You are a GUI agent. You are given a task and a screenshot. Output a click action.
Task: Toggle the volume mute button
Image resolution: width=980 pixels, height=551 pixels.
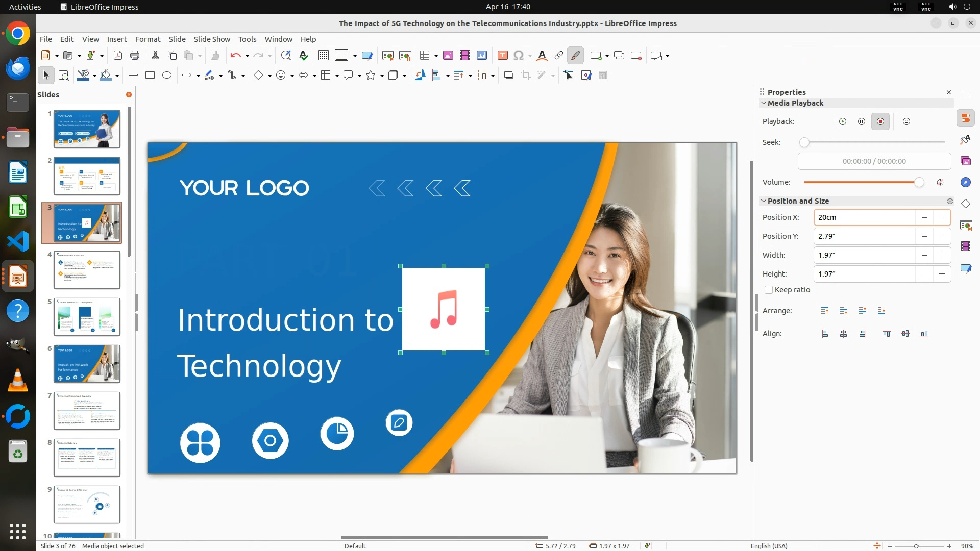(x=940, y=182)
